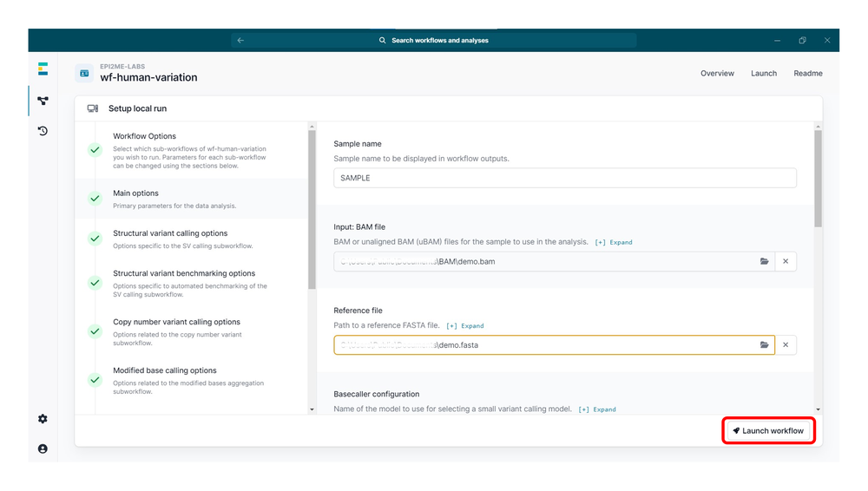The height and width of the screenshot is (491, 868).
Task: Click parameters panel scroll up arrow
Action: tap(818, 127)
